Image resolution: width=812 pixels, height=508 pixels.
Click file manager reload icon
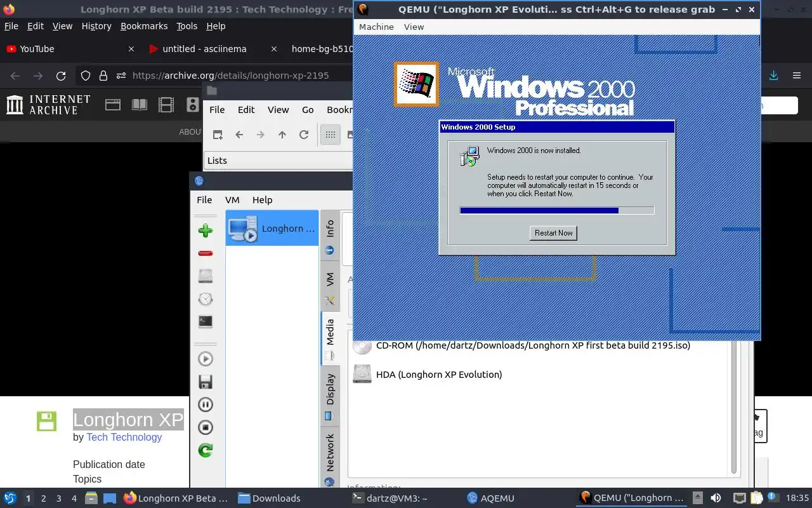point(304,135)
